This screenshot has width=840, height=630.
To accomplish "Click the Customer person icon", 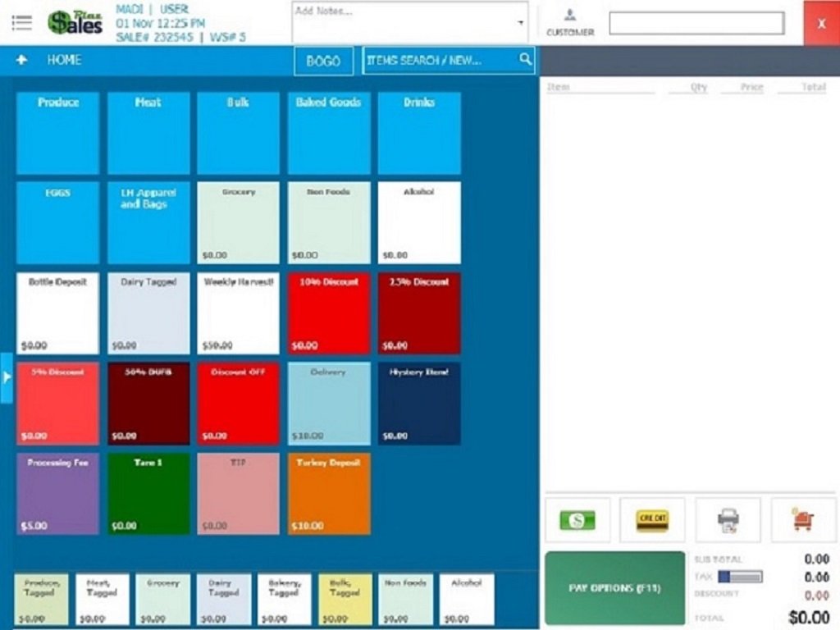I will pyautogui.click(x=570, y=16).
